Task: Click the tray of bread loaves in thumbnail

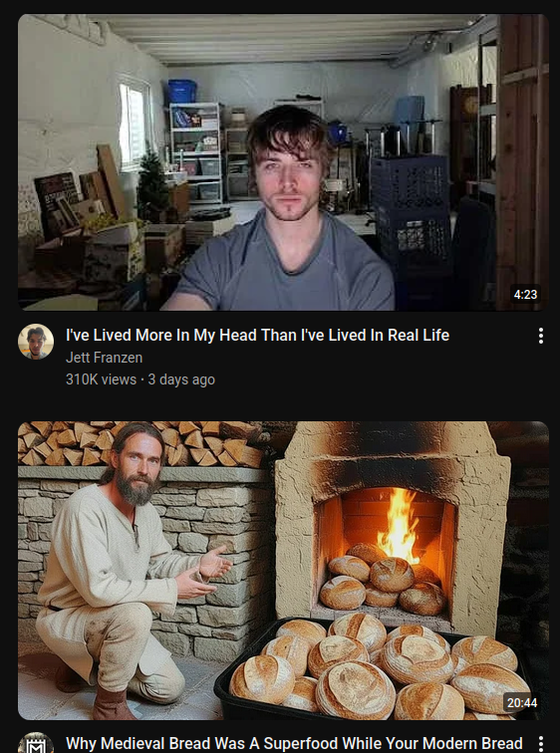Action: (x=377, y=668)
